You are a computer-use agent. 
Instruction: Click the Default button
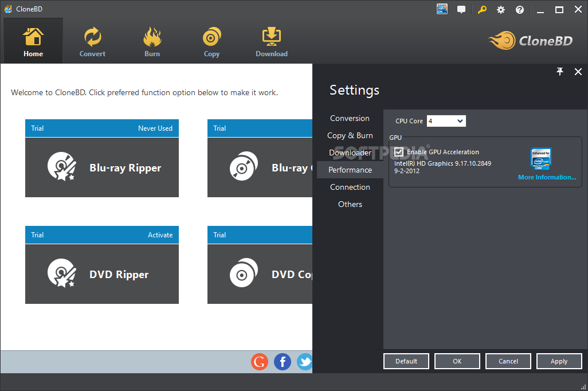406,361
